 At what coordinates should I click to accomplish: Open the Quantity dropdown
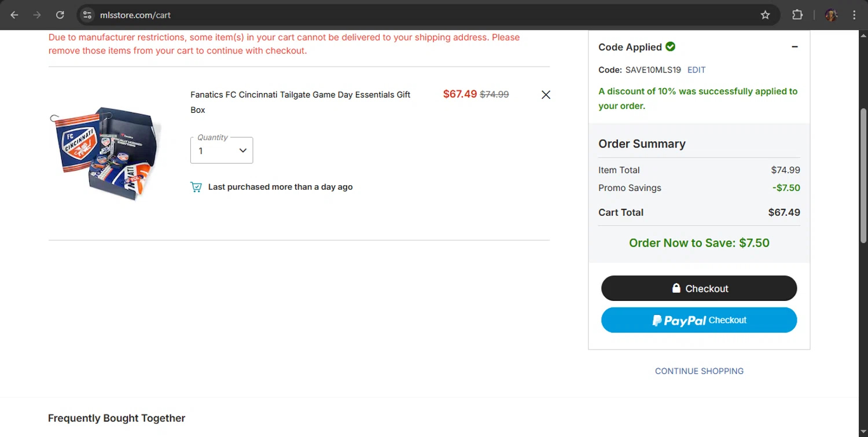point(222,150)
